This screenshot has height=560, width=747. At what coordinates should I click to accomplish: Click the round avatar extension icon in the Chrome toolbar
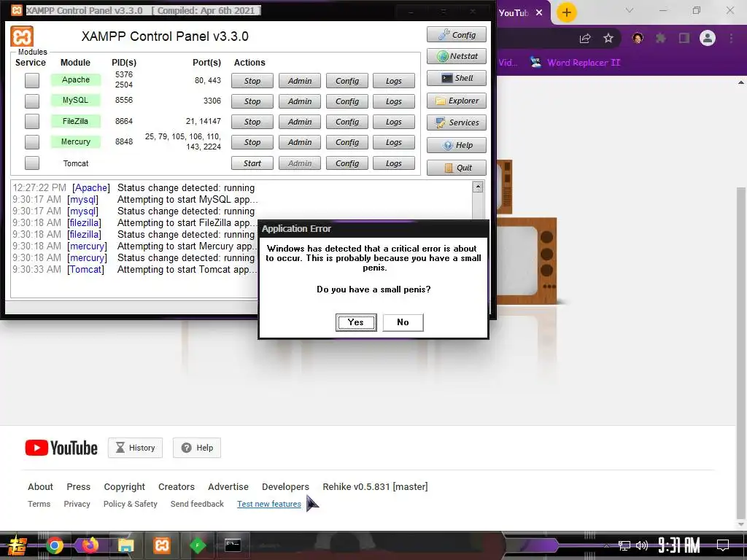pyautogui.click(x=638, y=38)
